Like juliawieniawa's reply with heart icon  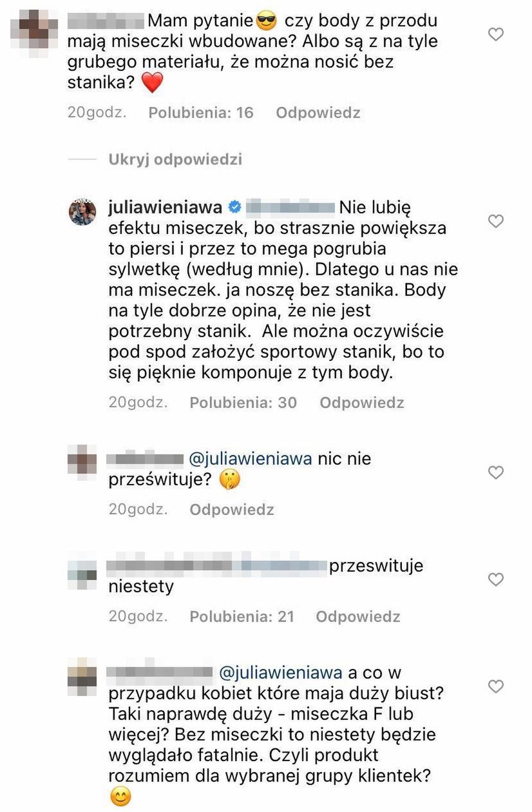495,222
